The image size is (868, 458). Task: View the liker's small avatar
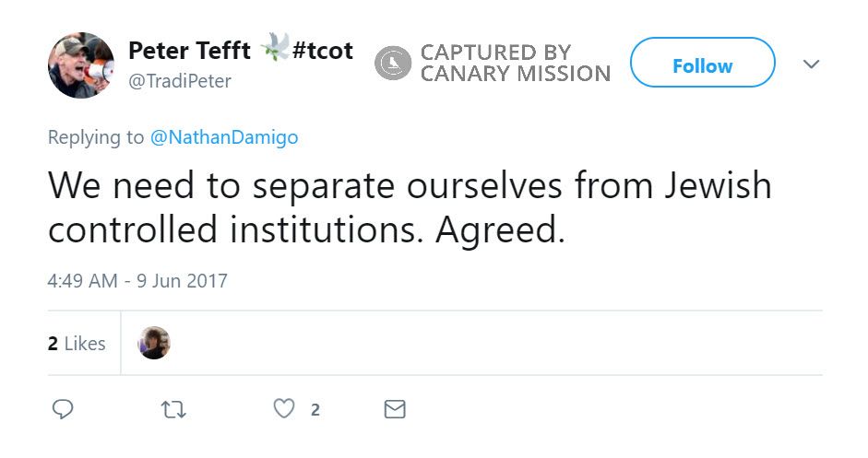(x=154, y=343)
